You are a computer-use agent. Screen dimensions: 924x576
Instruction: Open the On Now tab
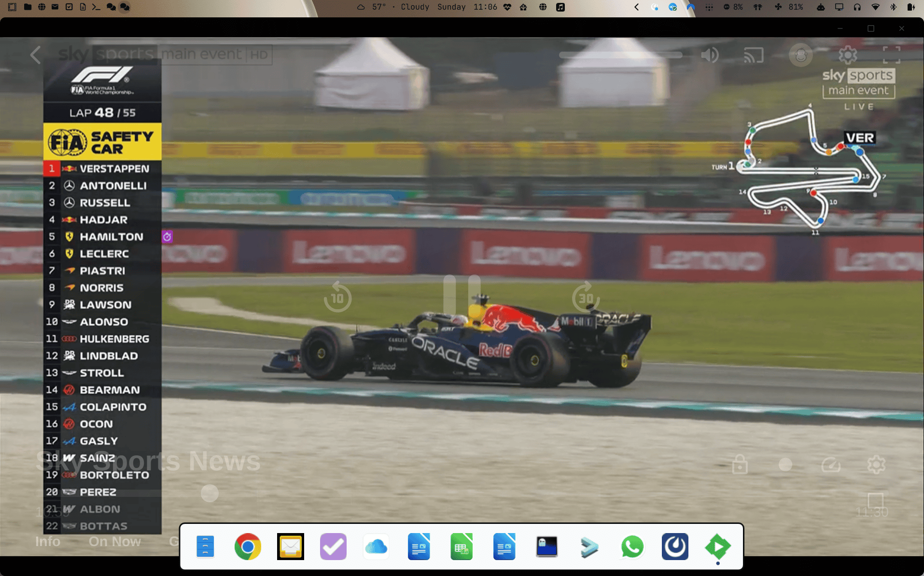coord(114,541)
